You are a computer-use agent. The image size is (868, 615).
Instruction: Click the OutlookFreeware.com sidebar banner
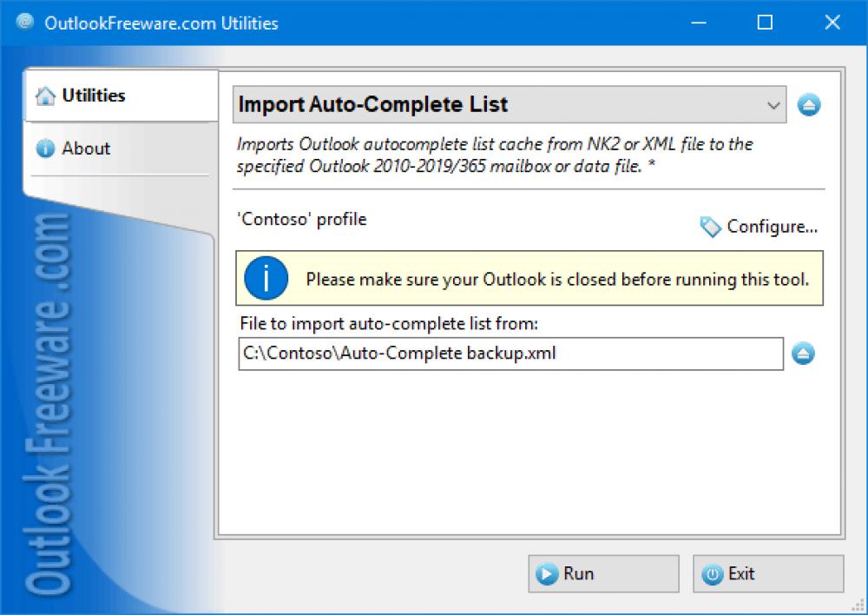pos(48,400)
